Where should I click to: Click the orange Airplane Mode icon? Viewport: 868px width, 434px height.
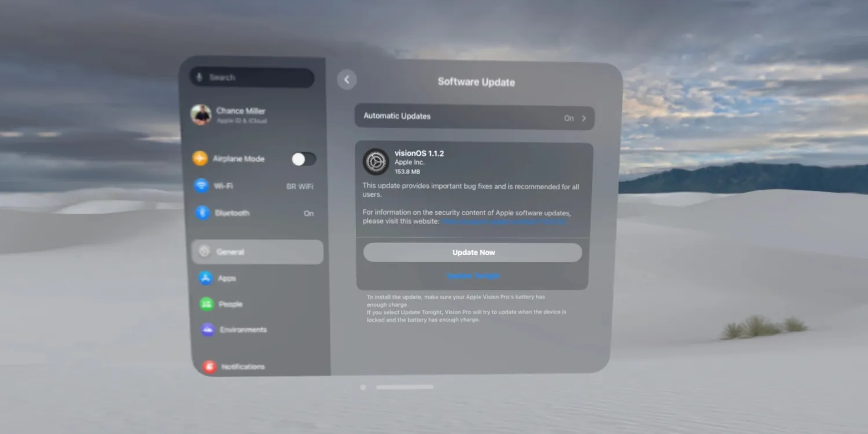(x=200, y=158)
